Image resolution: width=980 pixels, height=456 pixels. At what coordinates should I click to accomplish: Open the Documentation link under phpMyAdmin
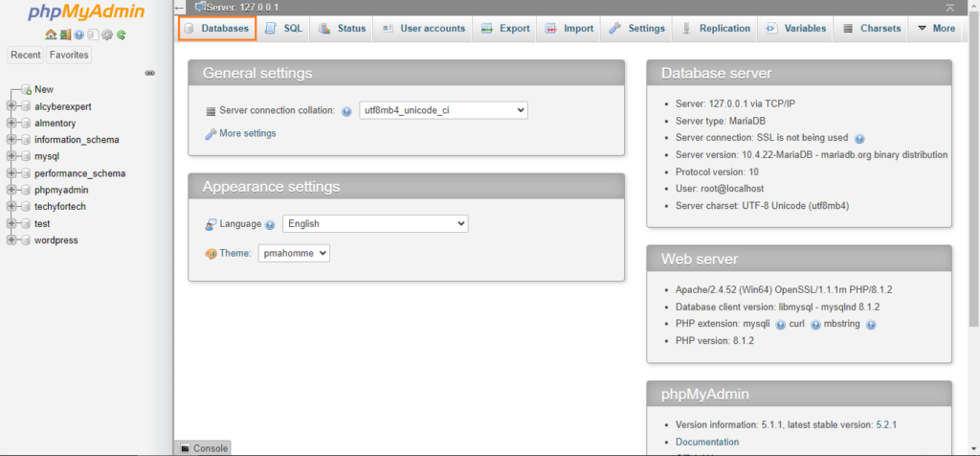[707, 442]
